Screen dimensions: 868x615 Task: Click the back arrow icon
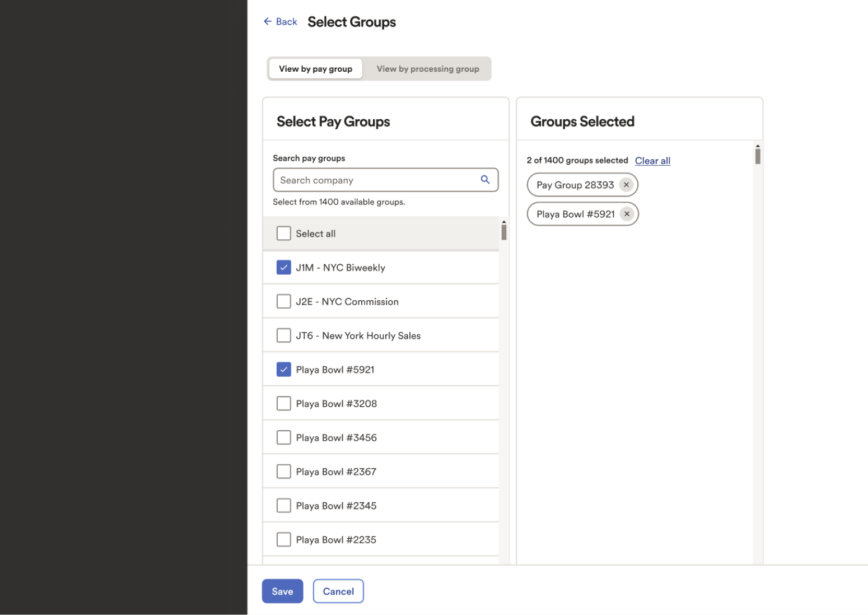tap(267, 21)
